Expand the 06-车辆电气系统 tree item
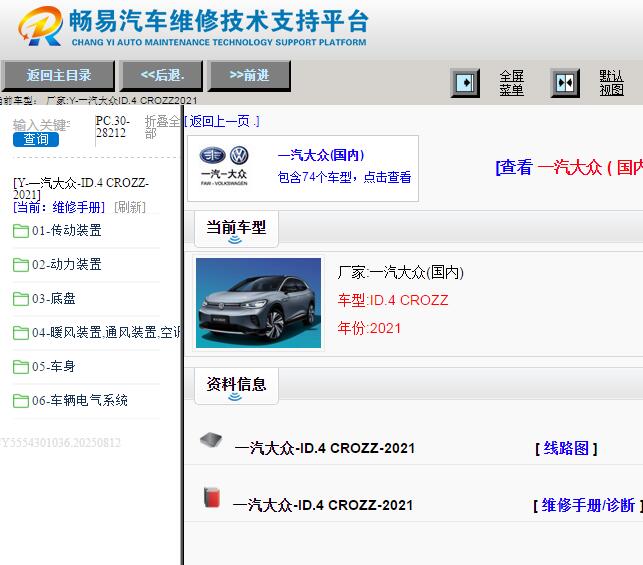The width and height of the screenshot is (643, 565). click(x=80, y=401)
